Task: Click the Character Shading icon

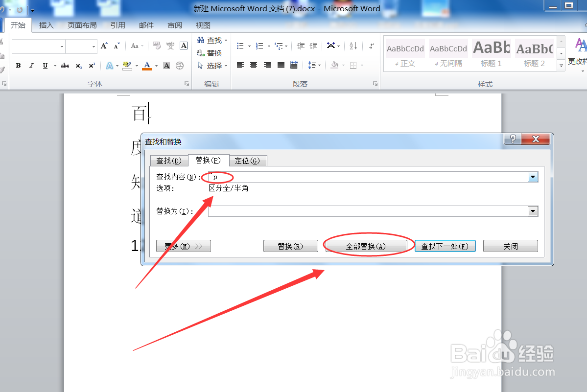Action: click(x=166, y=66)
